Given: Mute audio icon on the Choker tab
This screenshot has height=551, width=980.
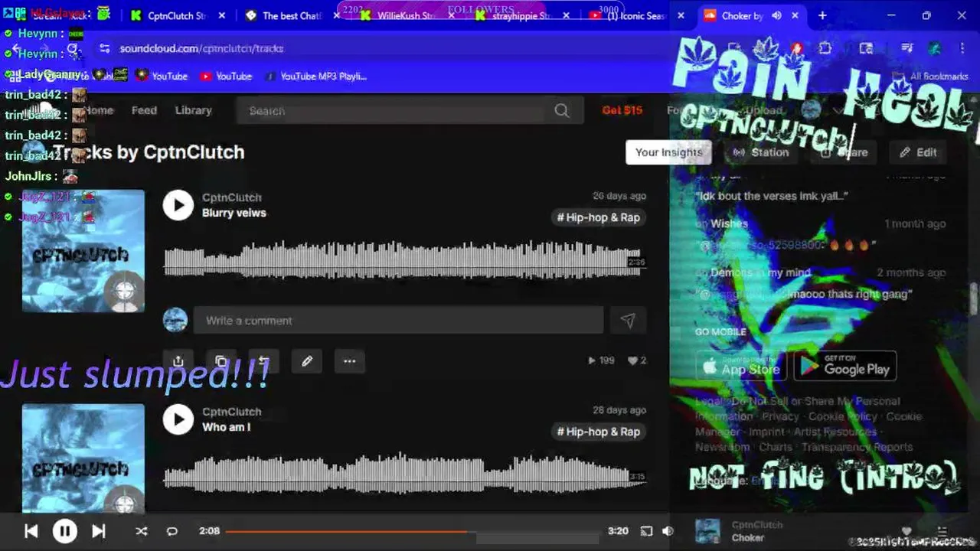Looking at the screenshot, I should pos(778,15).
